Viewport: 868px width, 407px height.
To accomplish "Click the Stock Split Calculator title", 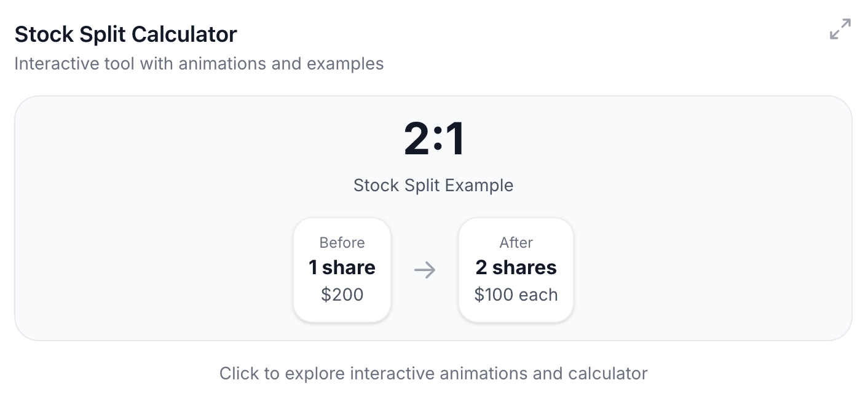I will 125,34.
